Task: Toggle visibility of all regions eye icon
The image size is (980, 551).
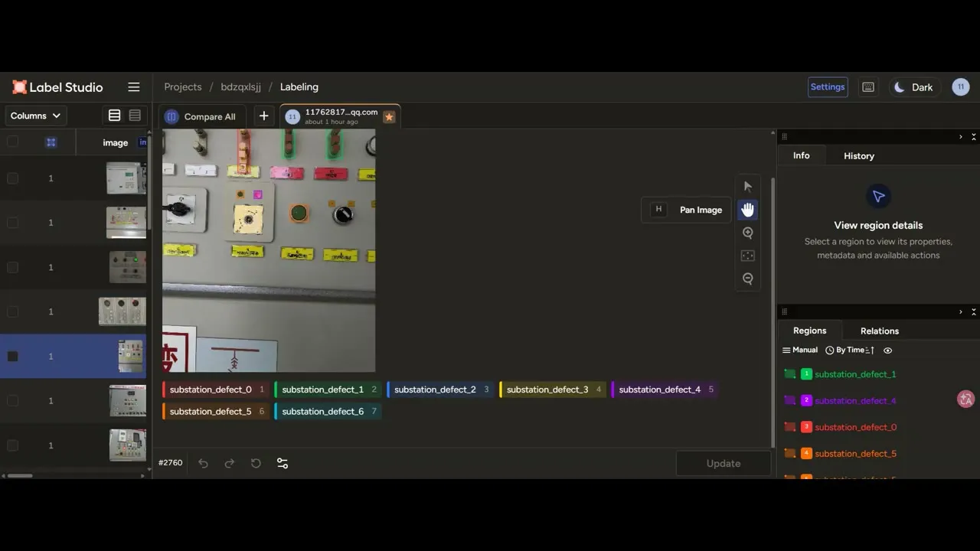Action: point(888,350)
